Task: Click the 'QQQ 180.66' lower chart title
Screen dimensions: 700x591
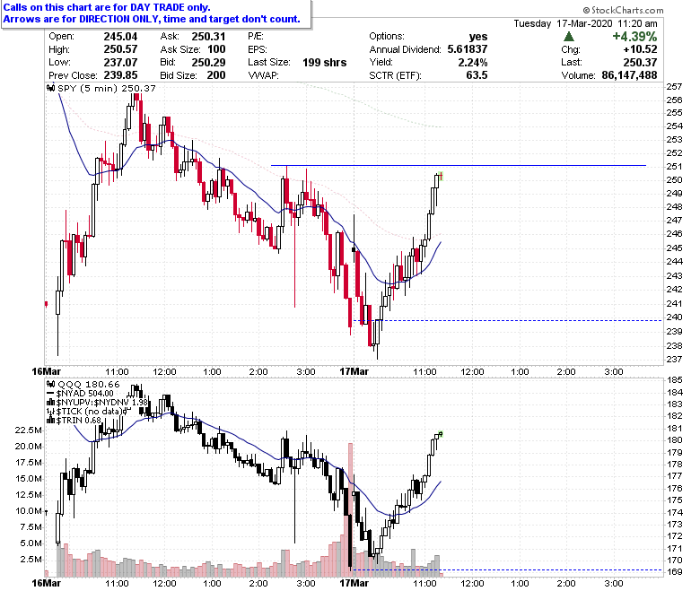Action: 89,384
